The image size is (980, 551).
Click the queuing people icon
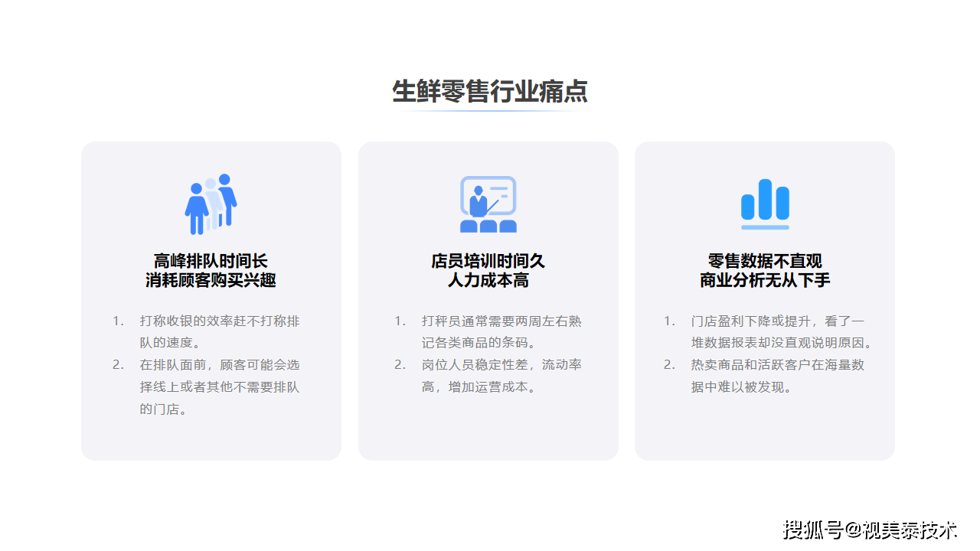click(x=211, y=204)
